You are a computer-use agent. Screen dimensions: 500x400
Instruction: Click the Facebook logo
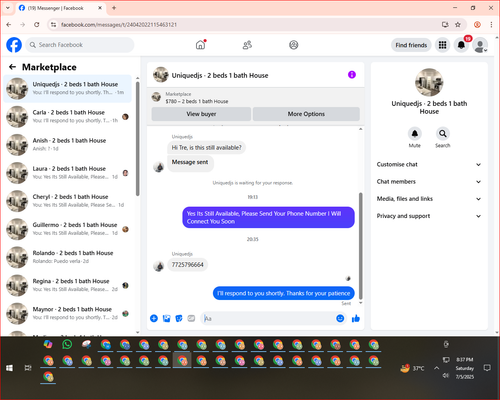(14, 45)
